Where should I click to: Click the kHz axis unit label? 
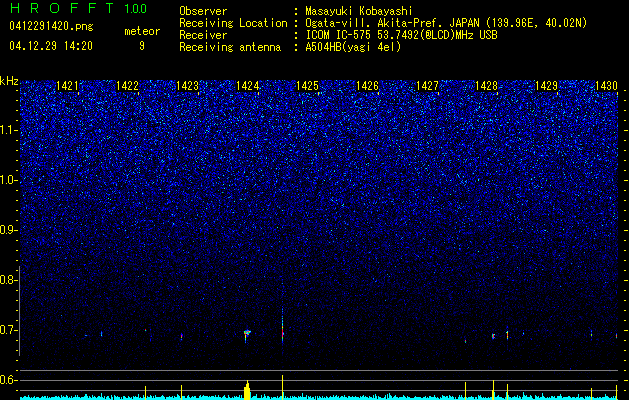[x=9, y=81]
